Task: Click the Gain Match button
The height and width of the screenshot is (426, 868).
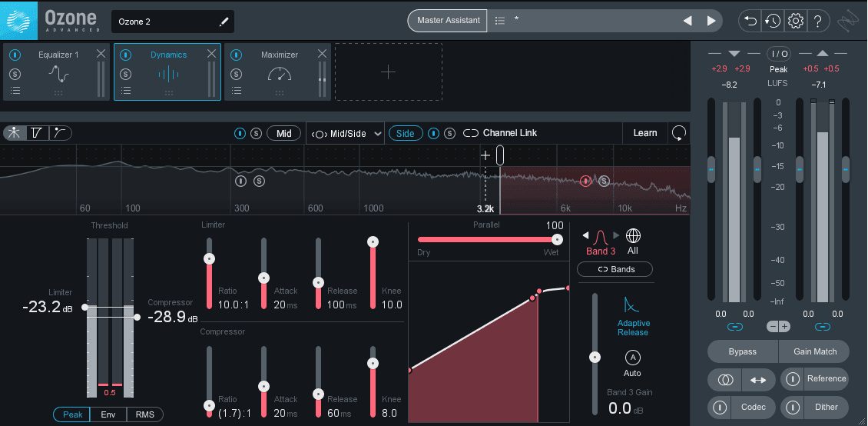Action: pos(815,351)
